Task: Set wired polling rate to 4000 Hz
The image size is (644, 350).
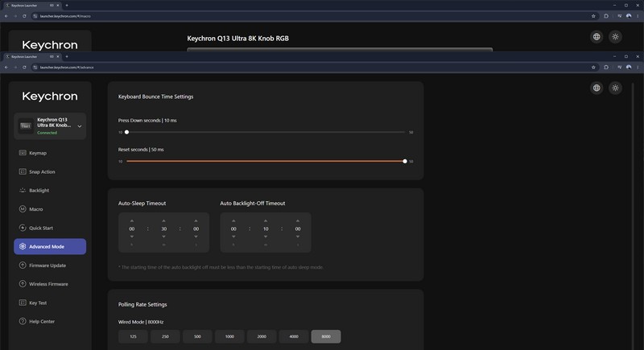Action: coord(294,336)
